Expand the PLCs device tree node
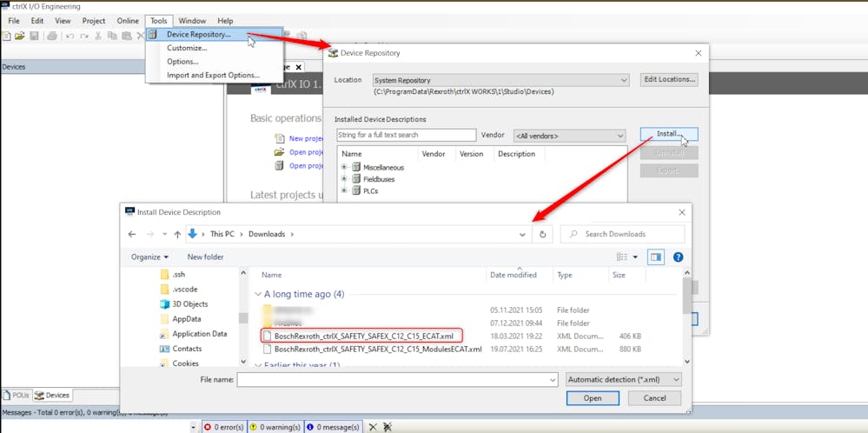This screenshot has height=433, width=868. pyautogui.click(x=344, y=190)
